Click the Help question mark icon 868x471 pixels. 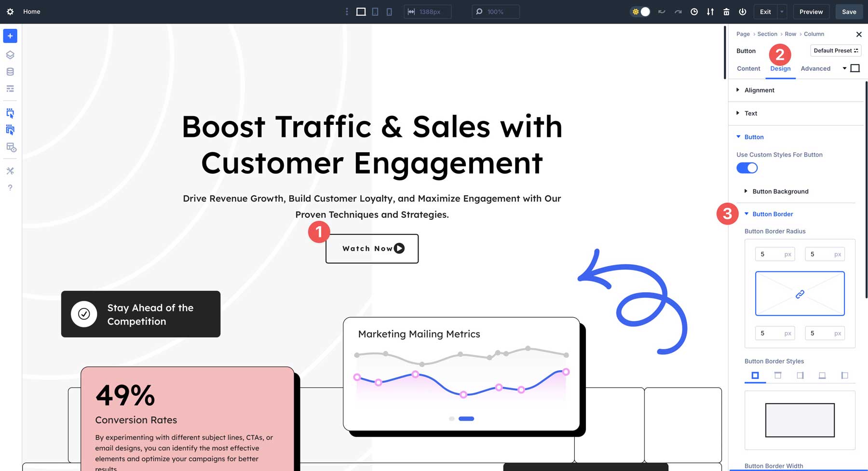pyautogui.click(x=10, y=188)
